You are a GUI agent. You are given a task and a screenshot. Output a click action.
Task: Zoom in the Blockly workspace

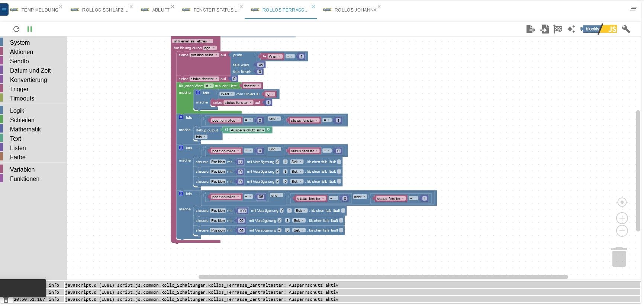pos(622,218)
